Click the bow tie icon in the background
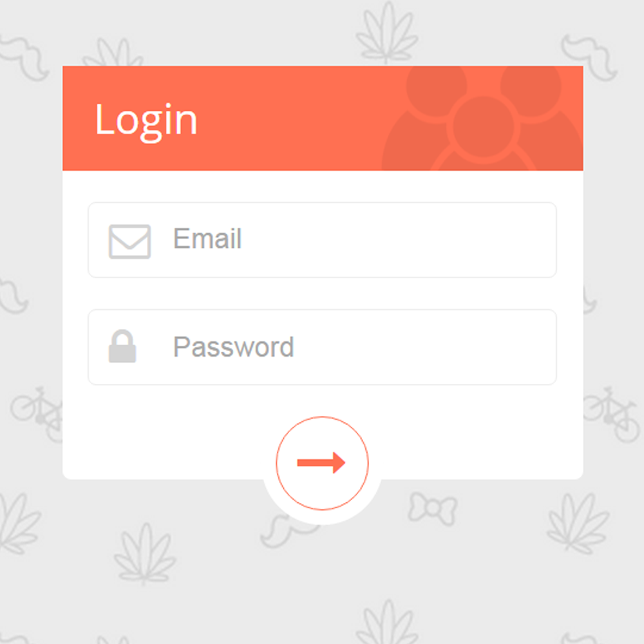Image resolution: width=644 pixels, height=644 pixels. pyautogui.click(x=433, y=509)
